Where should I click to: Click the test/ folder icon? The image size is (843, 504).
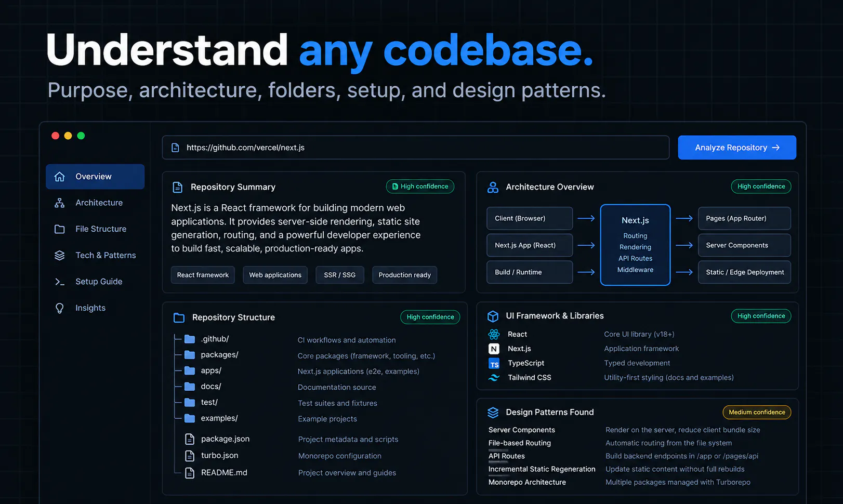pyautogui.click(x=190, y=403)
